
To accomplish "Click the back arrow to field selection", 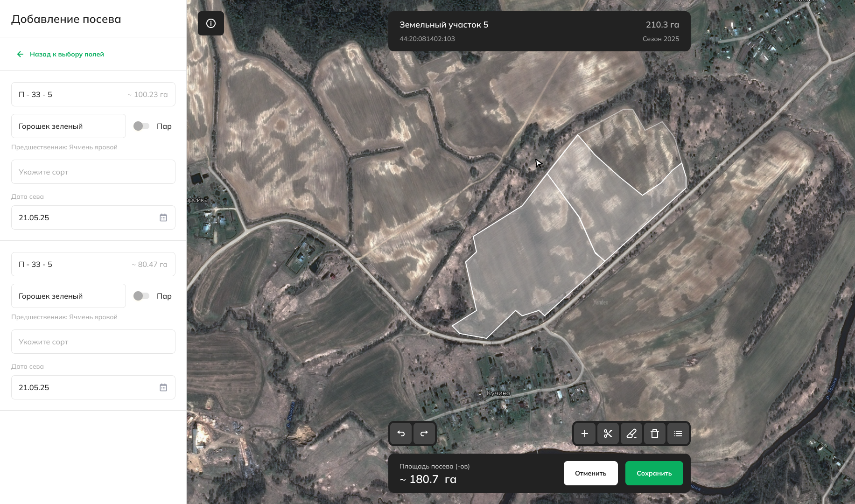I will 20,54.
